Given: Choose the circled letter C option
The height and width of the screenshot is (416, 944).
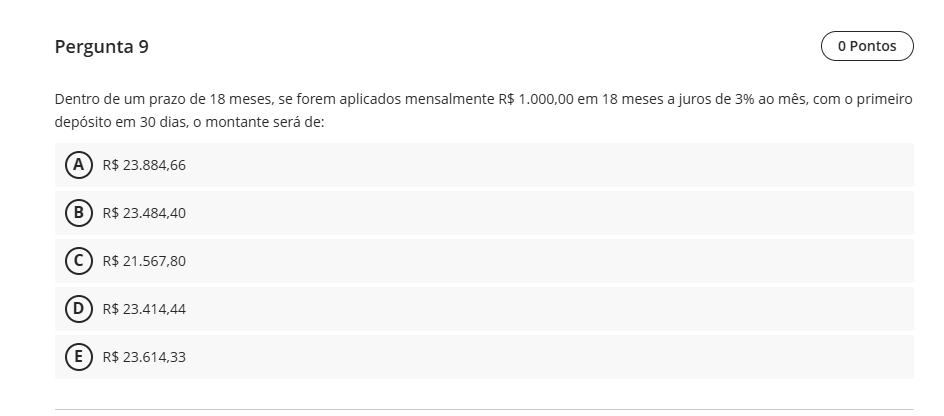Looking at the screenshot, I should (x=78, y=261).
